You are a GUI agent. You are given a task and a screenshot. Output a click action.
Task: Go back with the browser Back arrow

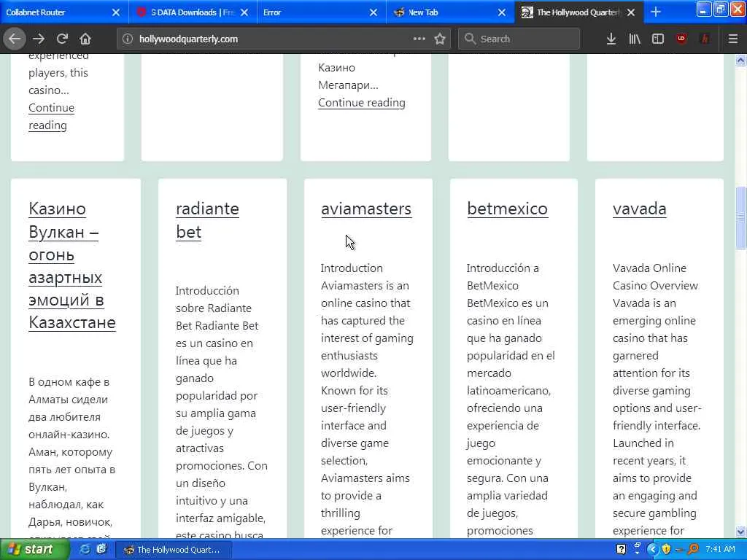(15, 39)
